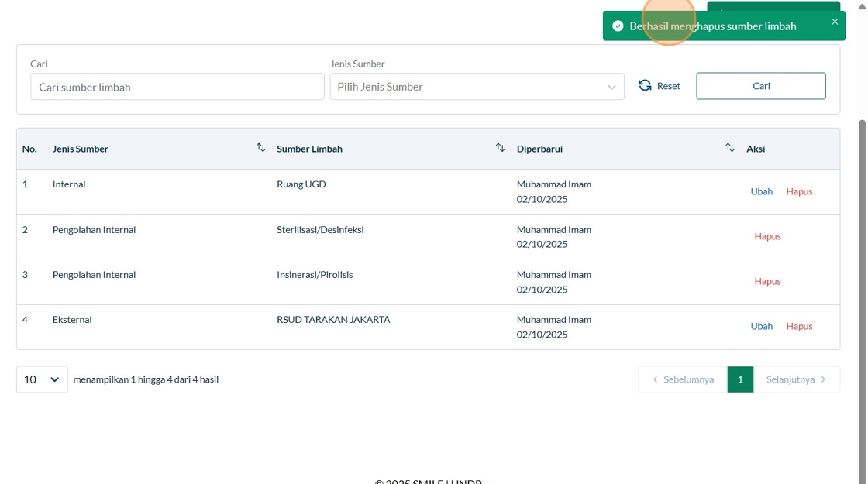Click the green checkmark icon in toast
The height and width of the screenshot is (484, 868).
click(618, 26)
